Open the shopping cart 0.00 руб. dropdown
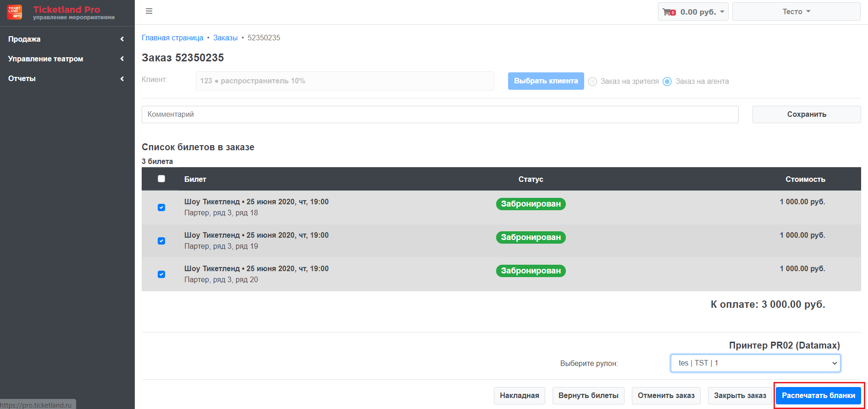Screen dimensions: 868x409 tap(693, 12)
